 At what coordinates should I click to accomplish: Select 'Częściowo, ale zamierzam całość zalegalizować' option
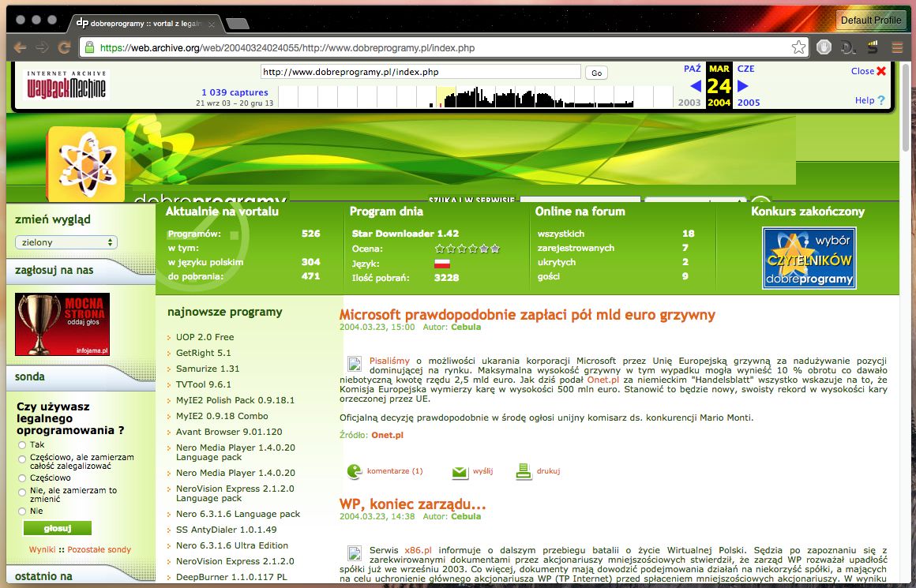[x=22, y=459]
